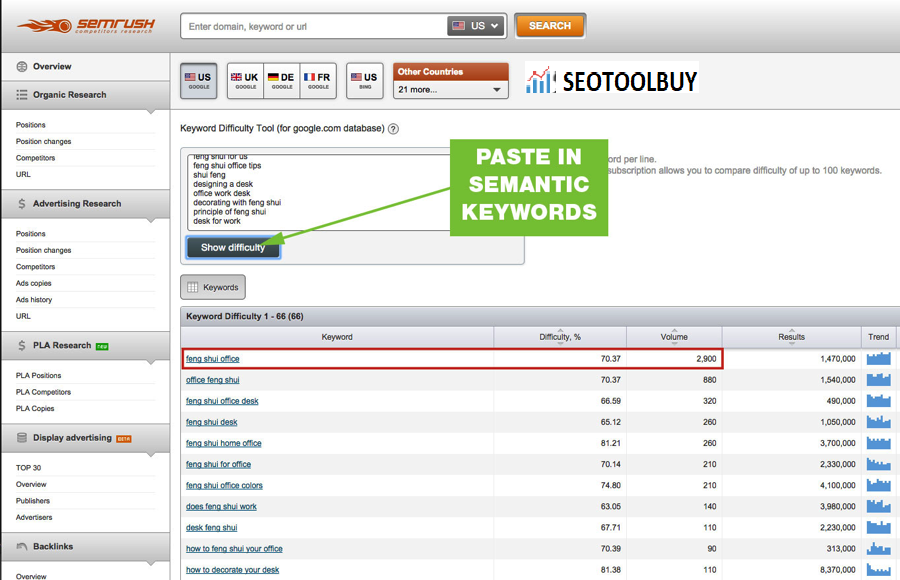
Task: Collapse the Organic Research section
Action: point(86,95)
